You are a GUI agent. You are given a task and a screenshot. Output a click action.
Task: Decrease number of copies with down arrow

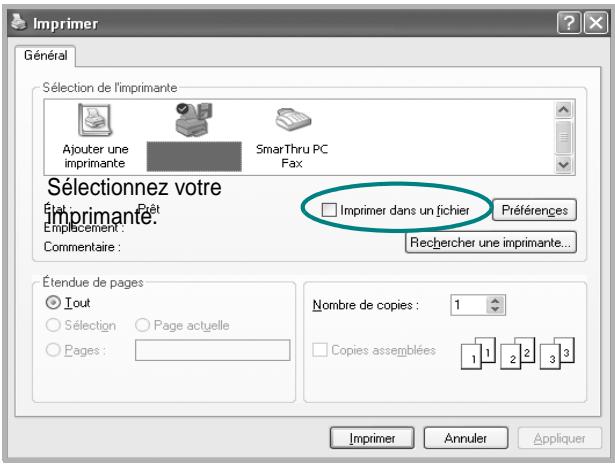point(495,309)
